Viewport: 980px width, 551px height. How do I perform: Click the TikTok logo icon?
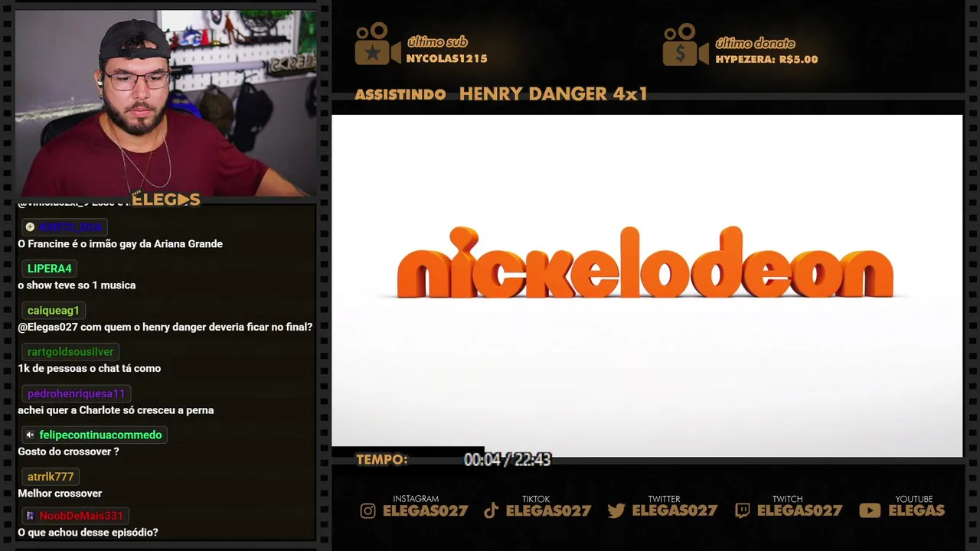pyautogui.click(x=492, y=510)
